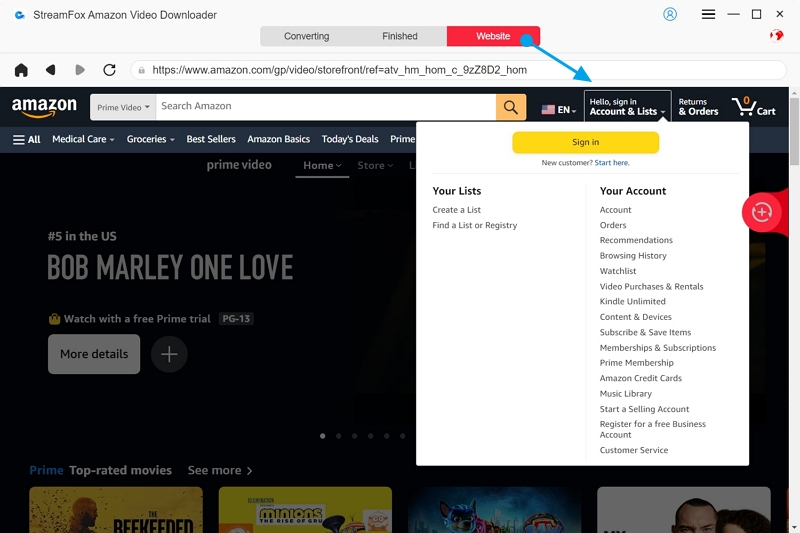Expand the Medical Care menu
The image size is (800, 533).
[x=84, y=139]
